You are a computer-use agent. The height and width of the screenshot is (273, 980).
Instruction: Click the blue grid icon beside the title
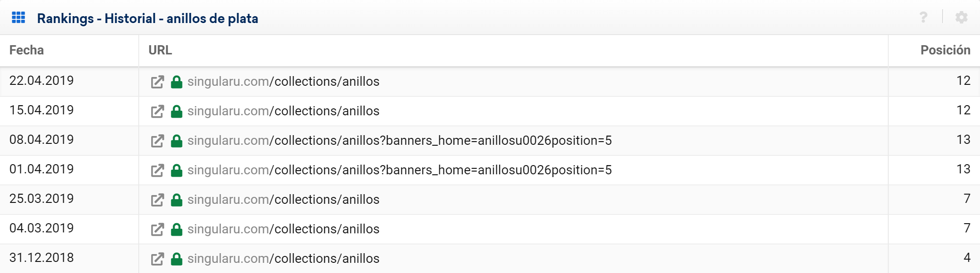(18, 18)
